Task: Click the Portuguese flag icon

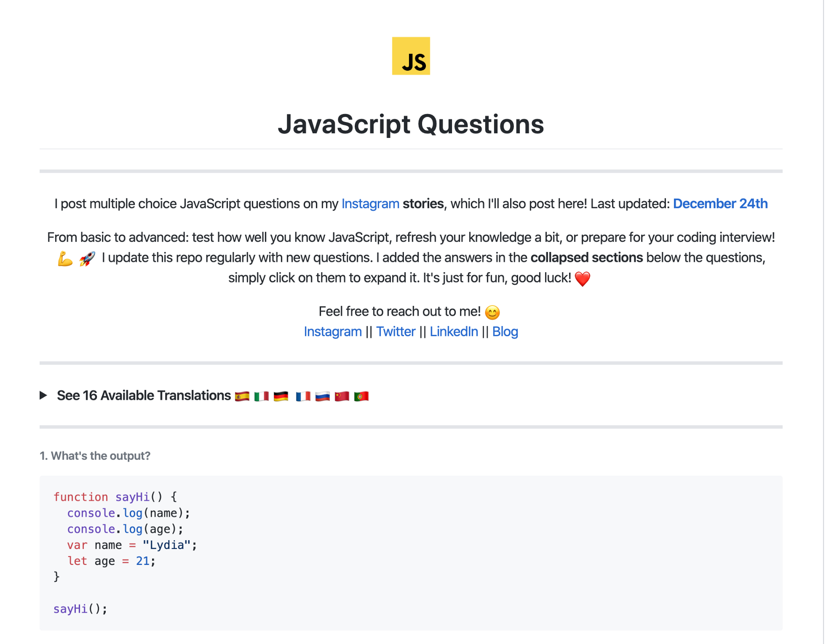Action: 361,396
